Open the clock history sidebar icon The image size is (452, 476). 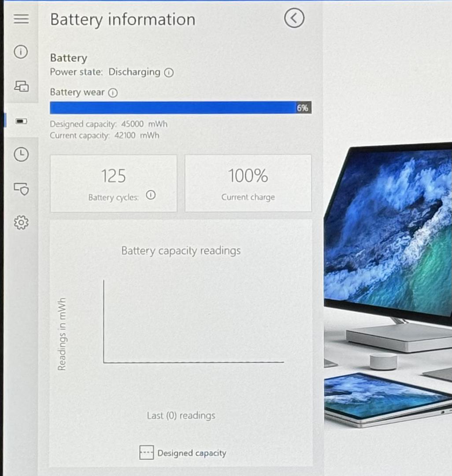point(21,154)
